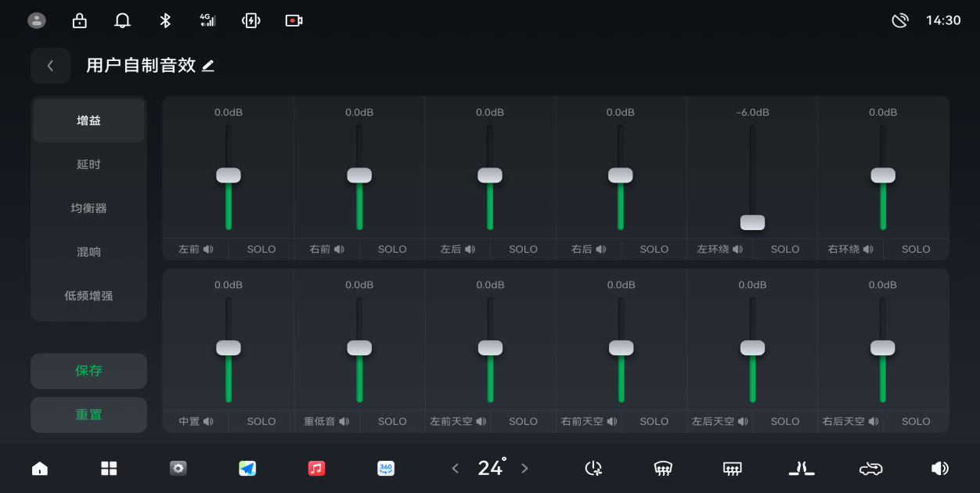Tap the Bluetooth status icon

165,20
